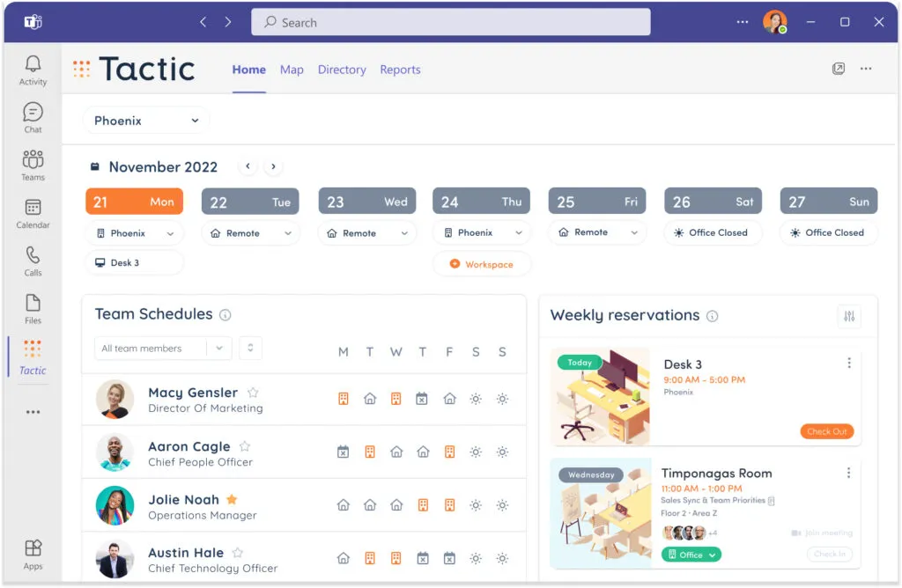
Task: Click the Teams search box
Action: tap(450, 22)
